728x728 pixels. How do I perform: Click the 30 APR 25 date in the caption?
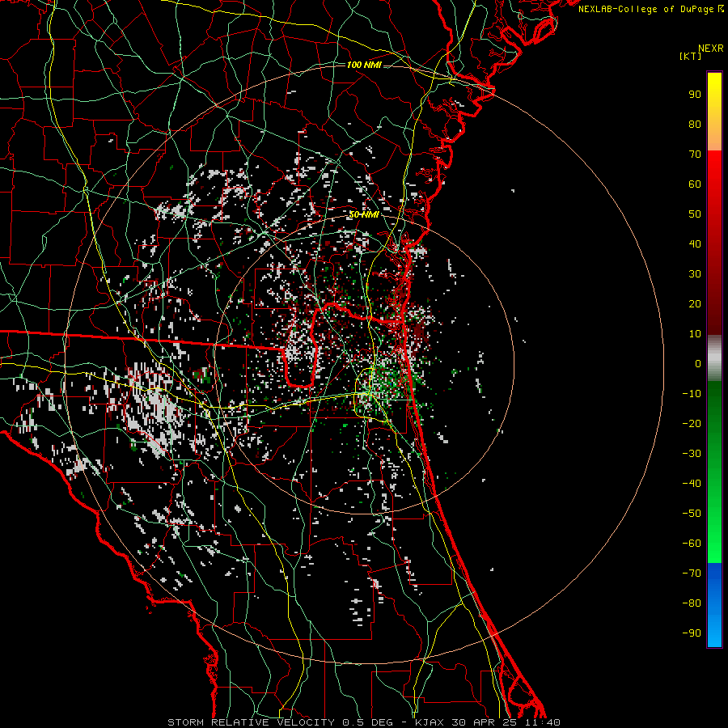point(484,722)
